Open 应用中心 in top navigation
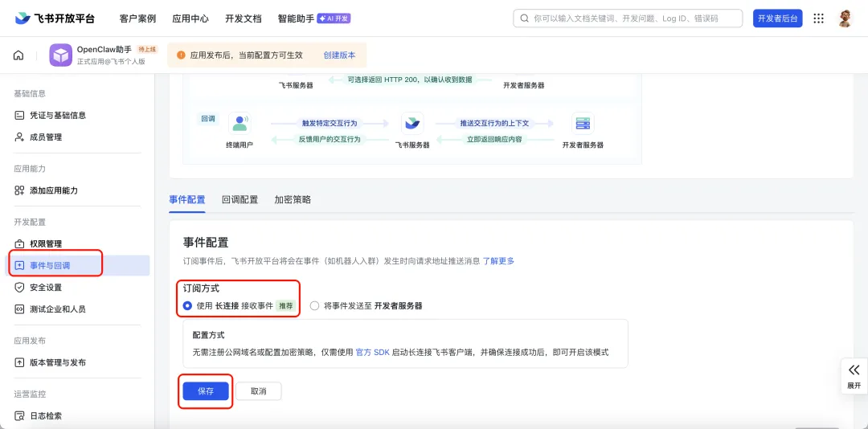Viewport: 868px width, 429px height. (x=190, y=18)
